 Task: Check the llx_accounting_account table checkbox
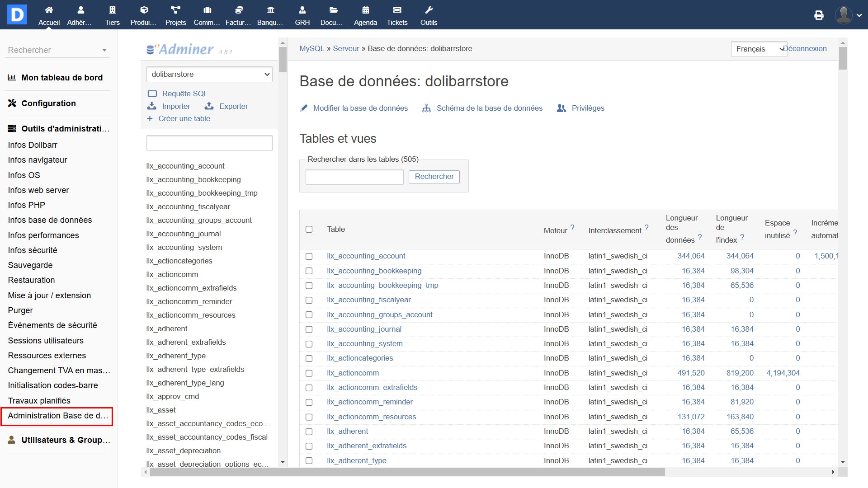(x=309, y=256)
